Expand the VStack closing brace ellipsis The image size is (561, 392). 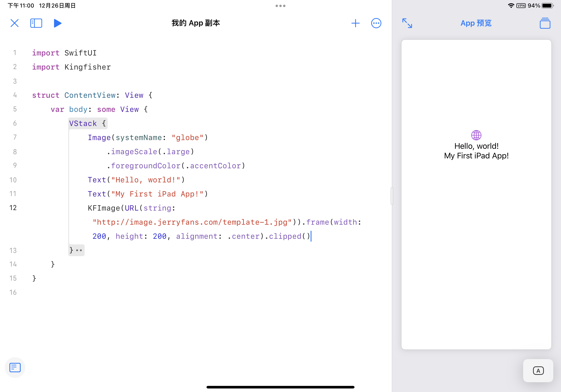click(x=79, y=250)
